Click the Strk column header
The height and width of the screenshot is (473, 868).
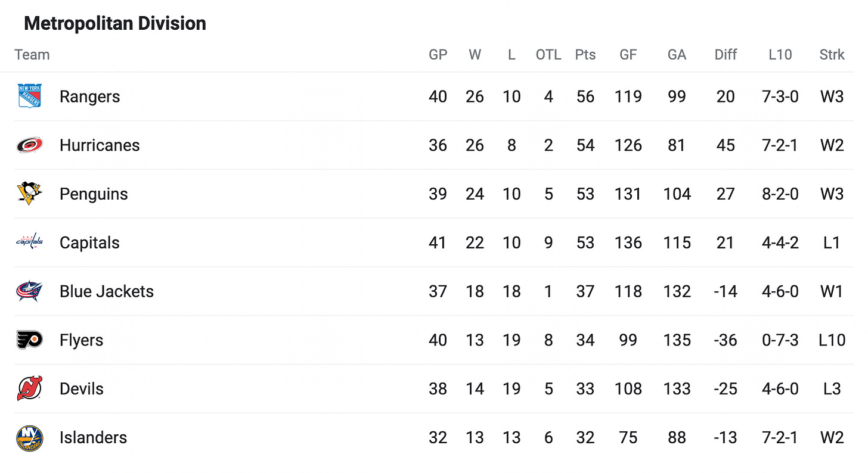tap(832, 55)
